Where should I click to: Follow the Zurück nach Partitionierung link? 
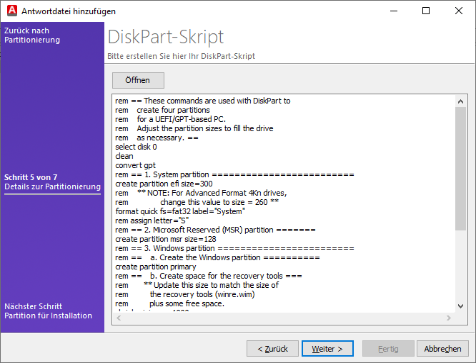pyautogui.click(x=32, y=35)
